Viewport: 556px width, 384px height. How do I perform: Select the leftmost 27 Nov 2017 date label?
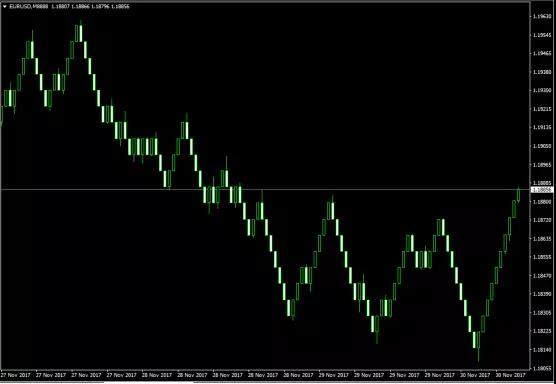point(16,375)
